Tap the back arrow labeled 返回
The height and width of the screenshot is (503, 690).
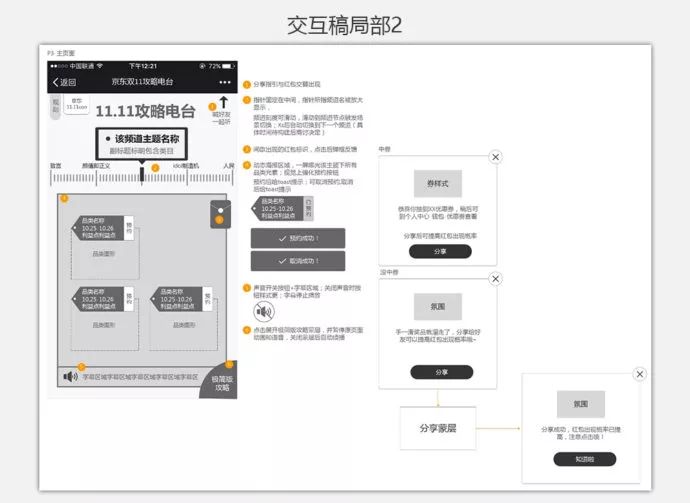coord(64,82)
